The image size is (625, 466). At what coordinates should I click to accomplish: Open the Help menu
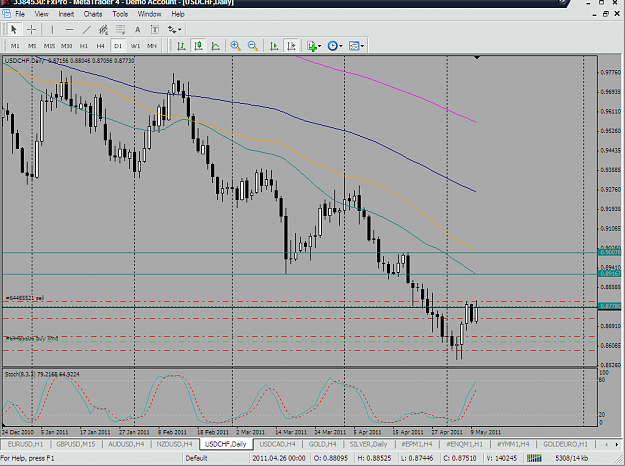pyautogui.click(x=178, y=14)
